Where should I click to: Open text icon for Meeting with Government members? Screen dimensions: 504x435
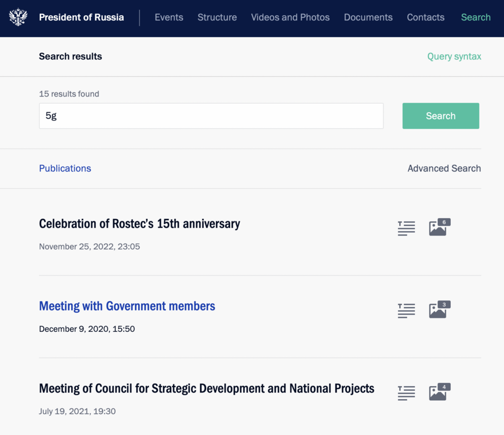(407, 311)
